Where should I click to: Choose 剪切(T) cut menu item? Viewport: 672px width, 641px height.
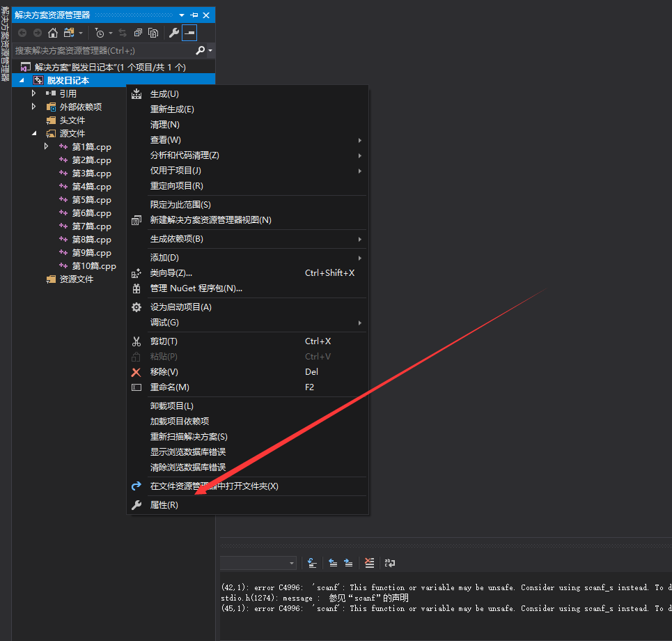coord(247,341)
